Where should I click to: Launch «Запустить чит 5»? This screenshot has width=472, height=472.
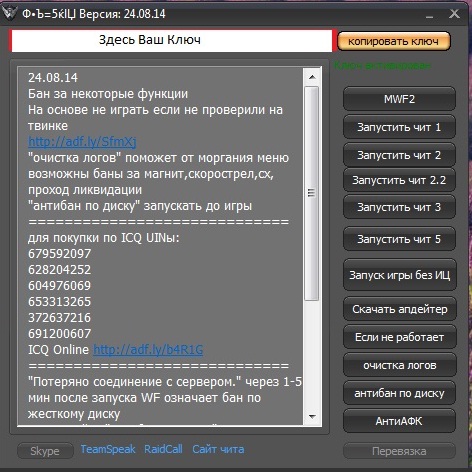pyautogui.click(x=399, y=239)
